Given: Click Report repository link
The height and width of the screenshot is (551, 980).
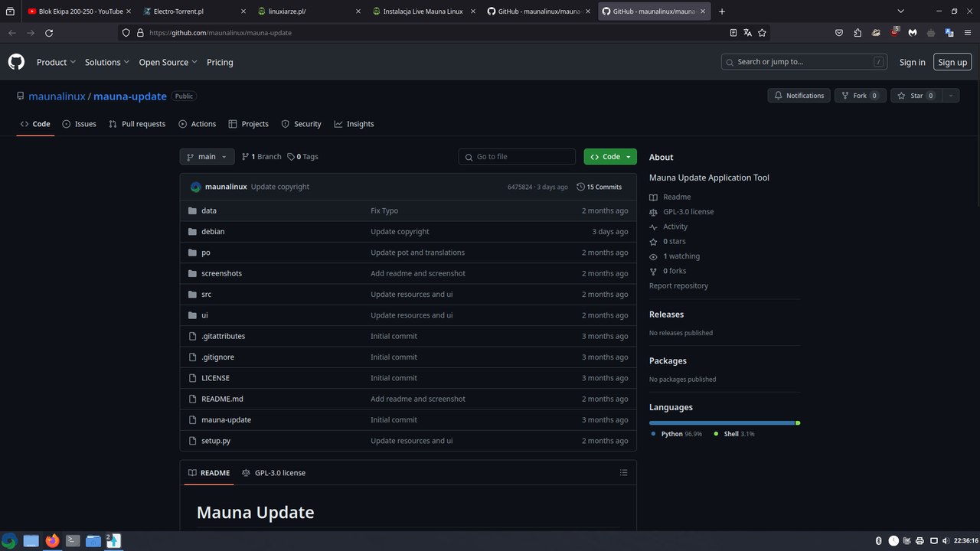Looking at the screenshot, I should tap(678, 286).
